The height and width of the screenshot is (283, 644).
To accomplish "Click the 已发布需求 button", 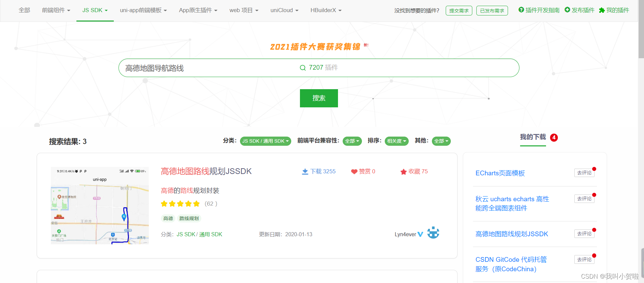I will click(x=492, y=11).
